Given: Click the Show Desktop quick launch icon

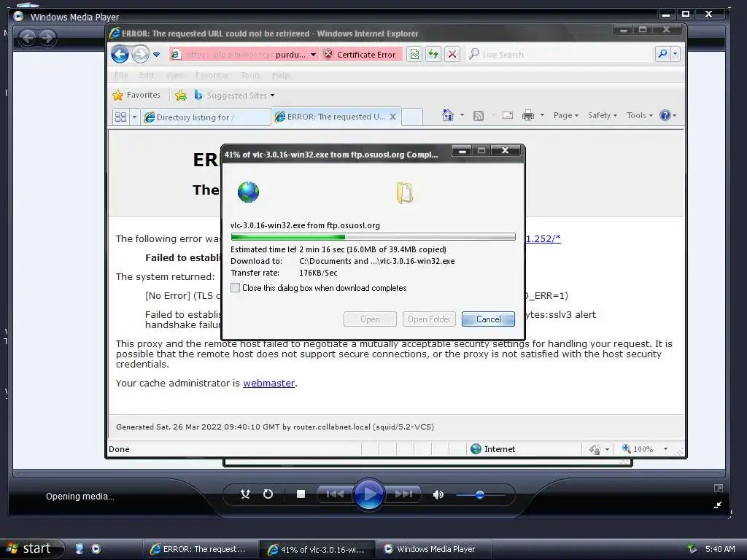Looking at the screenshot, I should [80, 548].
